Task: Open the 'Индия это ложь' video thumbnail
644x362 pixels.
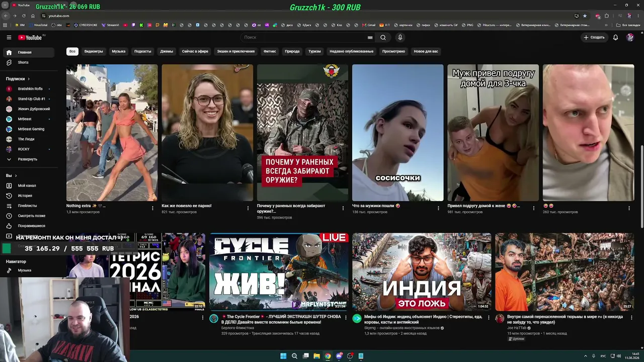Action: tap(422, 272)
